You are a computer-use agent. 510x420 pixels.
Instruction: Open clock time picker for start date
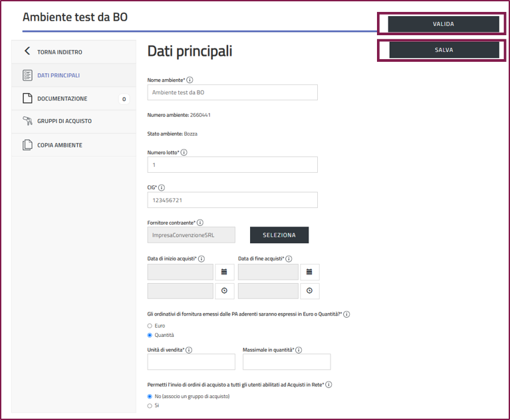pyautogui.click(x=224, y=291)
